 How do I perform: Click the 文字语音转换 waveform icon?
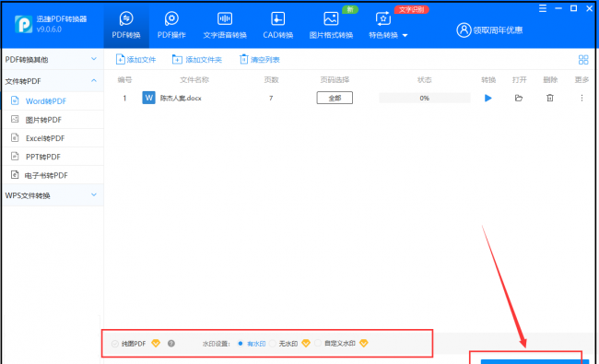[x=225, y=18]
